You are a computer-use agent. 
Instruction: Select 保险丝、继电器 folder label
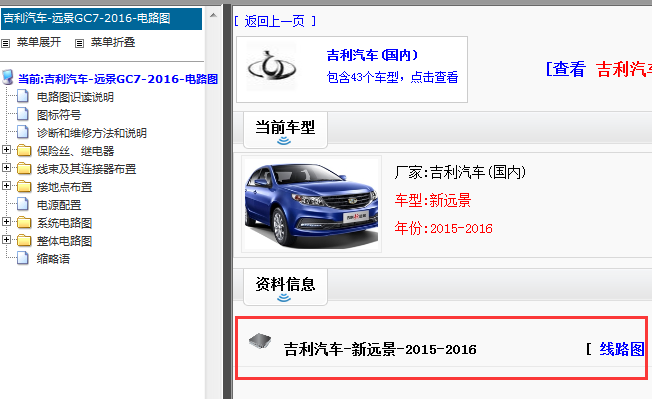[75, 151]
